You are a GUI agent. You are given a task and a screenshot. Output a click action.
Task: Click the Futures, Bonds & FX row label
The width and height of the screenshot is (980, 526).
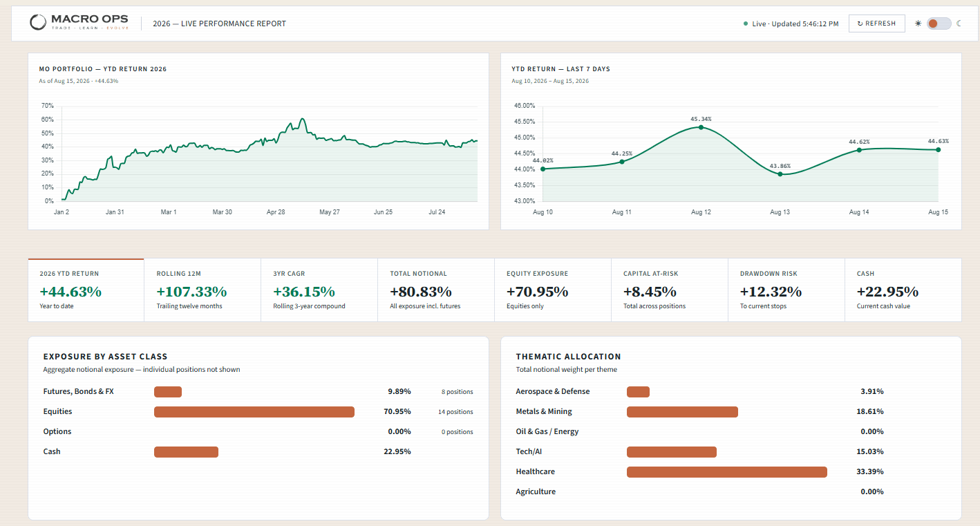(78, 391)
